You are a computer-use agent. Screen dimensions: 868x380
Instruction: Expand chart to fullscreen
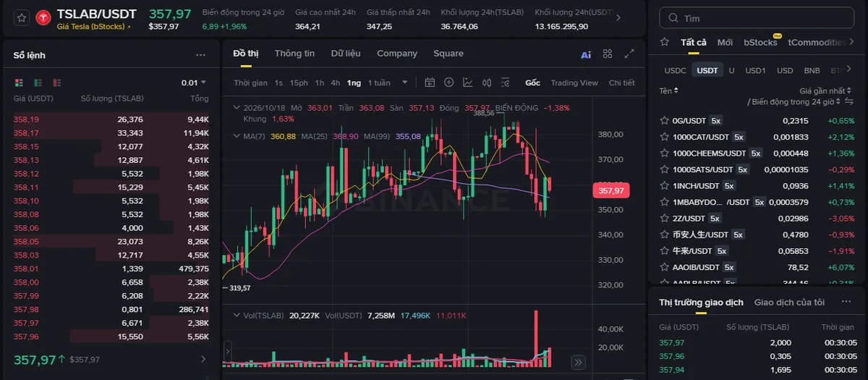(x=629, y=54)
